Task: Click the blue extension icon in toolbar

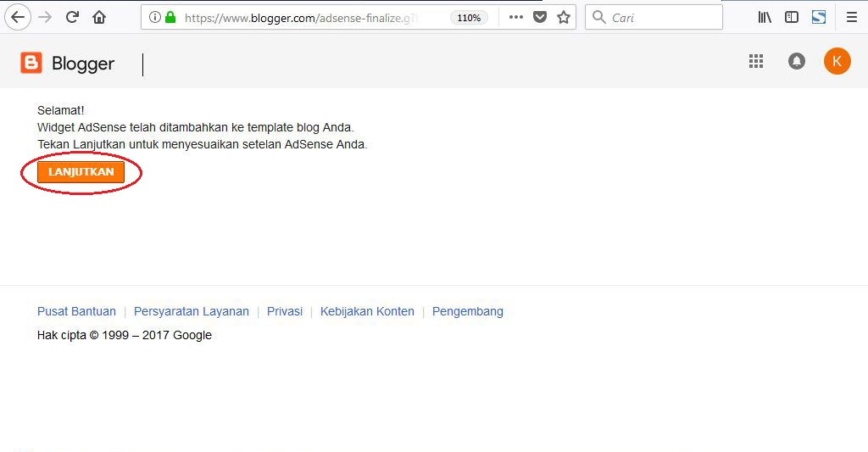Action: point(819,17)
